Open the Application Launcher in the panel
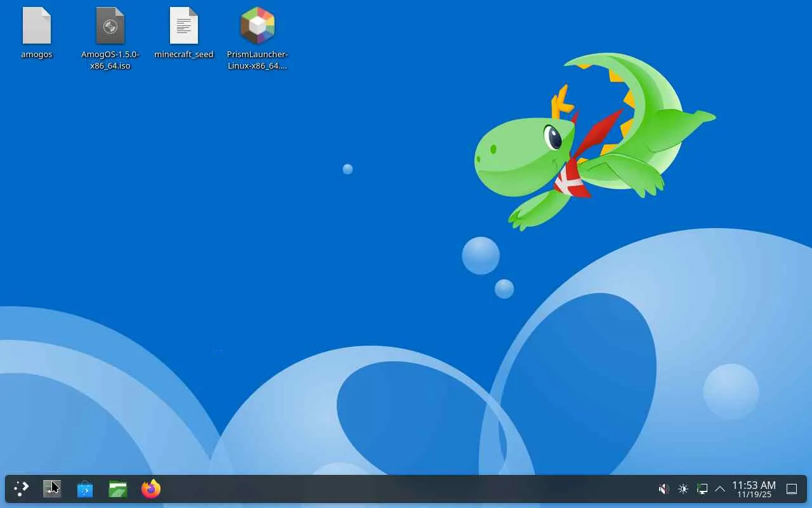 (x=22, y=489)
